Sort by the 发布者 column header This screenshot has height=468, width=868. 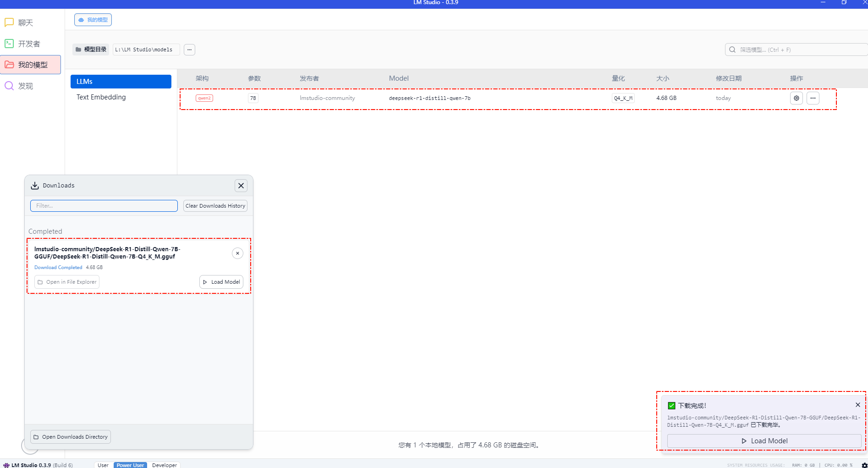pos(309,78)
